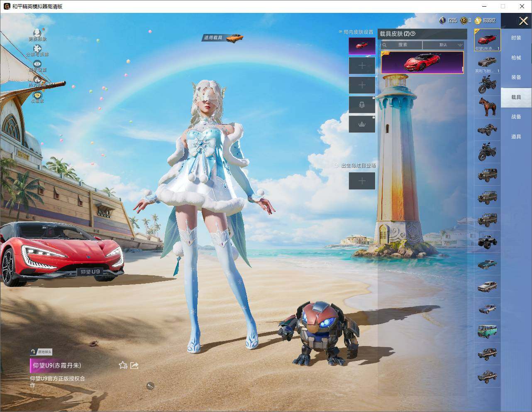Click the locked crown skin slot

(x=362, y=124)
